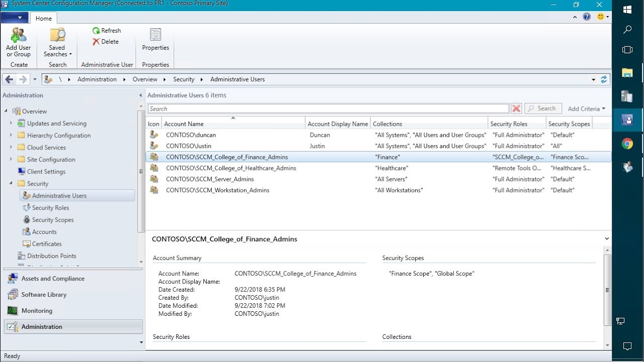Click Administration in the breadcrumb
644x362 pixels.
coord(97,79)
